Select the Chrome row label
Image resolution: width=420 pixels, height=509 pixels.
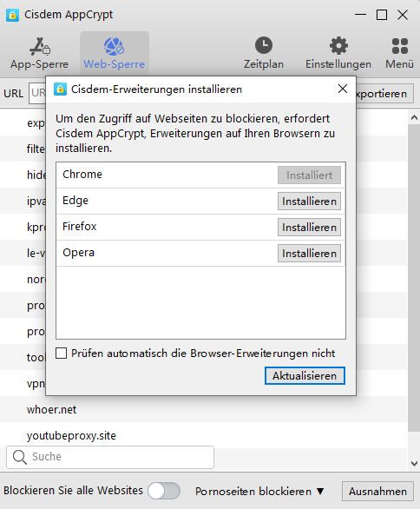[x=82, y=175]
